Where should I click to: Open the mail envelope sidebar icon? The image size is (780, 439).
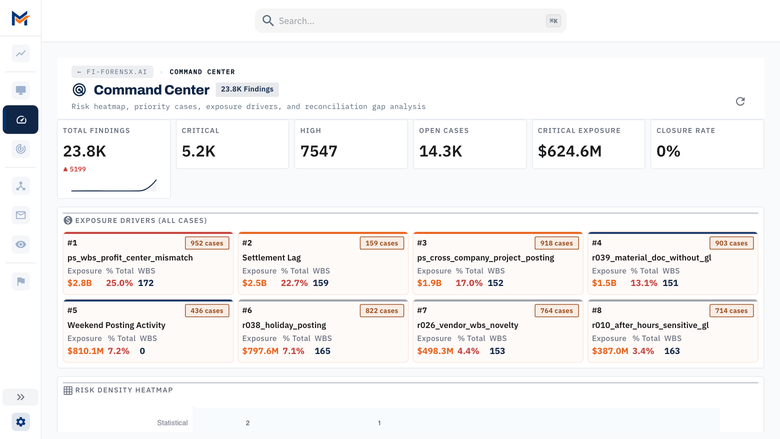[20, 215]
